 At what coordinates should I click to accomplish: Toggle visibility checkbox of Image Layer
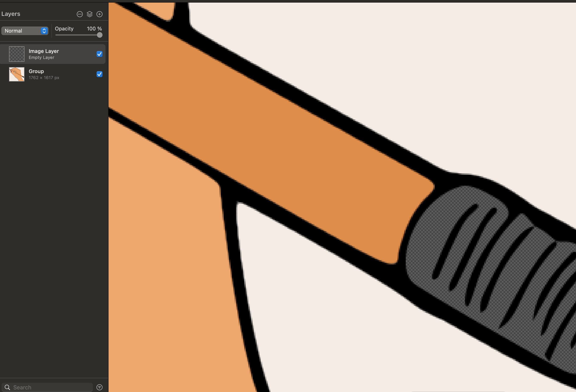click(99, 54)
